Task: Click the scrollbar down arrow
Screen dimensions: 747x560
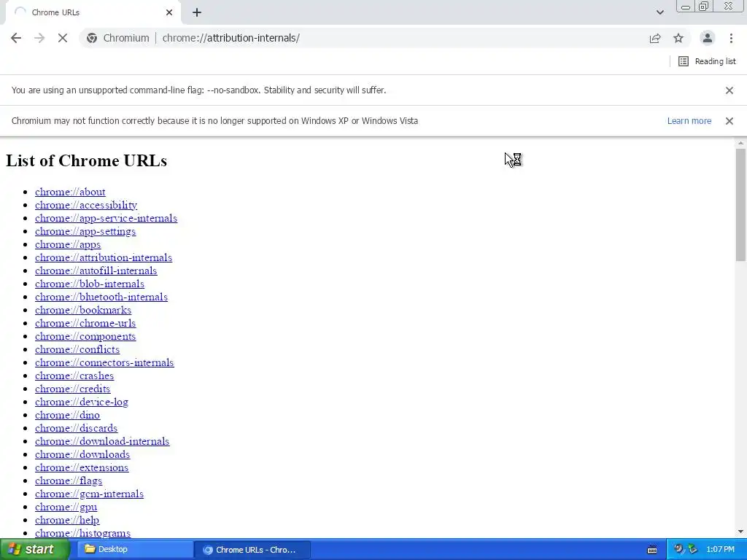Action: point(740,532)
